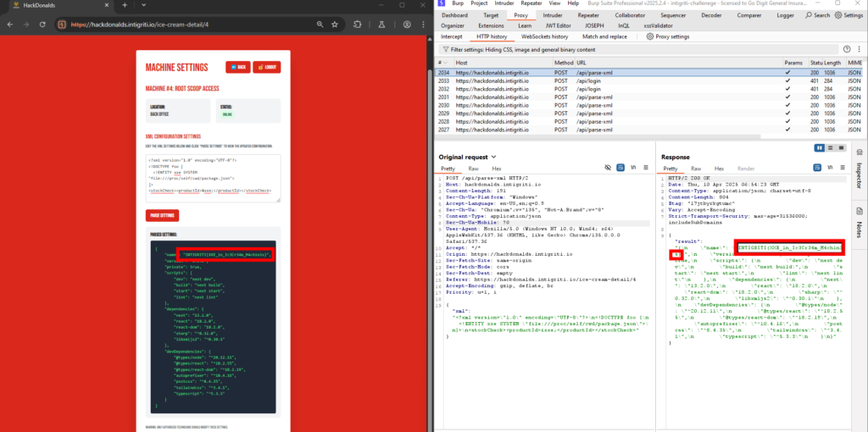Open Chrome Labs flask icon
Image resolution: width=868 pixels, height=432 pixels.
coord(382,25)
